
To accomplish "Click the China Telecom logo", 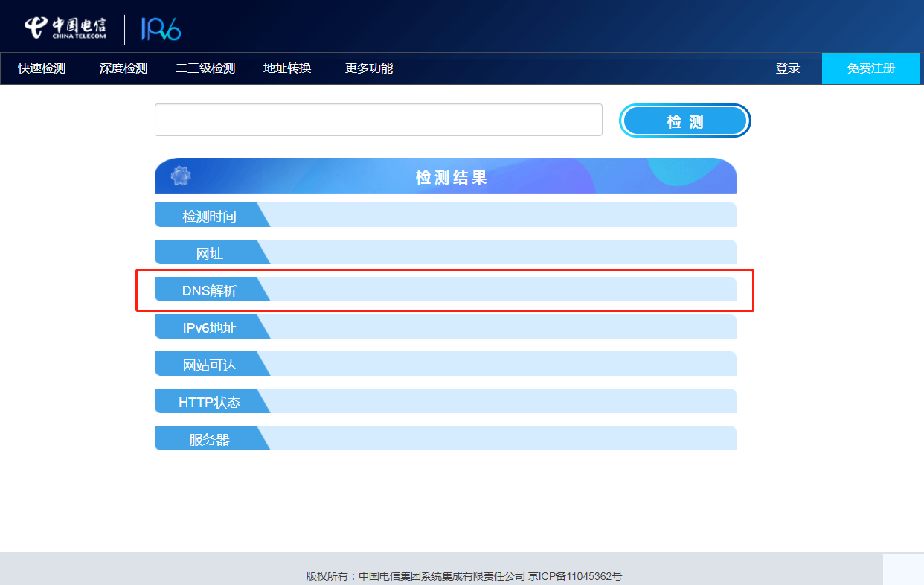I will [x=65, y=28].
